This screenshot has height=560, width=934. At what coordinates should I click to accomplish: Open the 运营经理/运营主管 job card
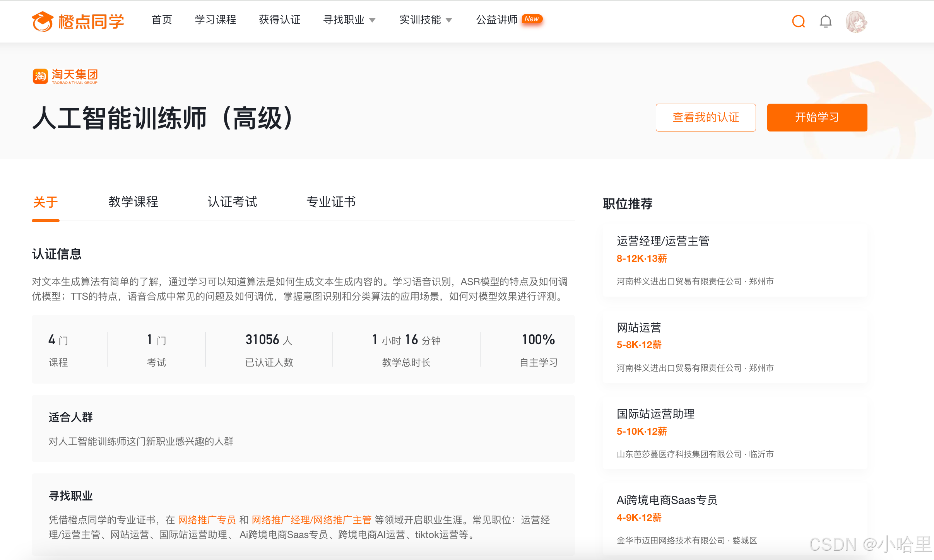tap(734, 260)
